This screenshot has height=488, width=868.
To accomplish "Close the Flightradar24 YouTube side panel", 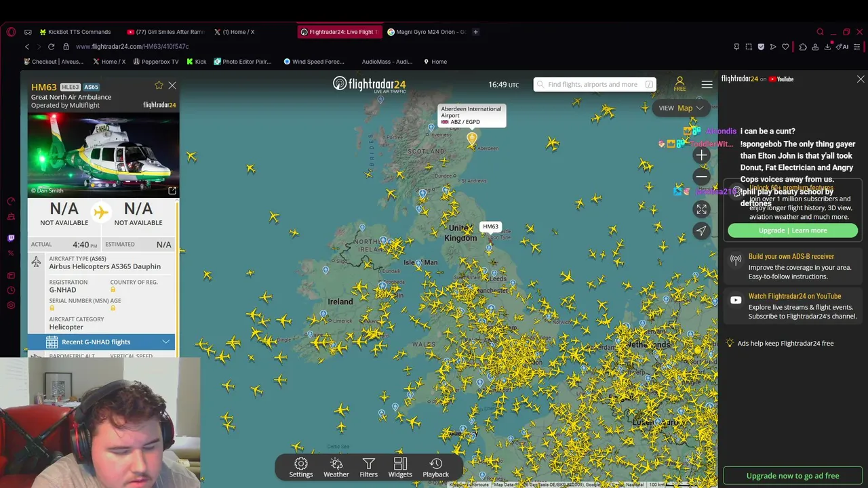I will click(861, 79).
